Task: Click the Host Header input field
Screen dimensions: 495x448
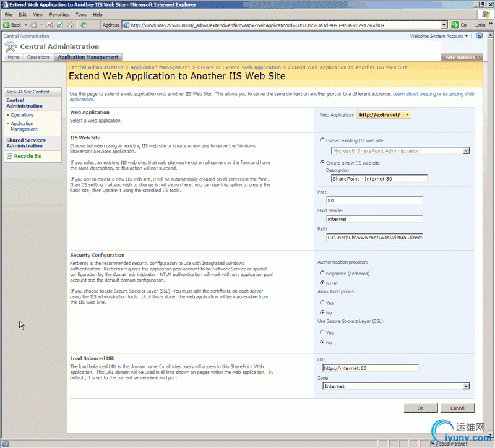Action: (x=374, y=219)
